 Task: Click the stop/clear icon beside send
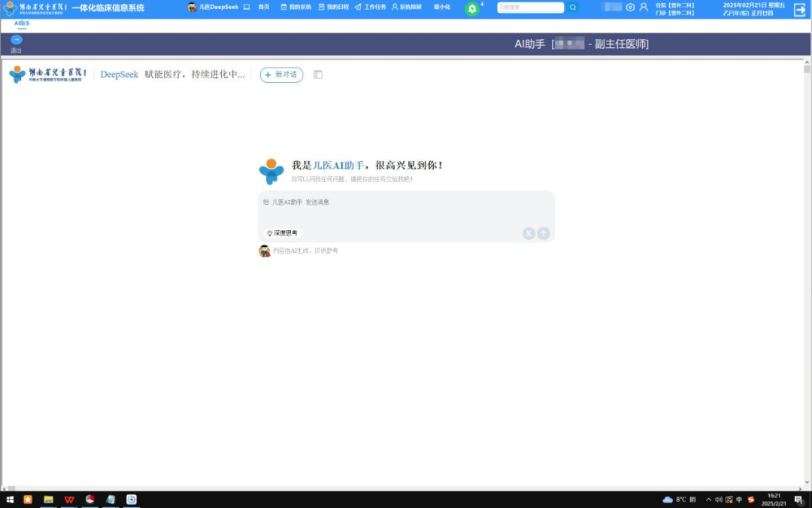(529, 233)
